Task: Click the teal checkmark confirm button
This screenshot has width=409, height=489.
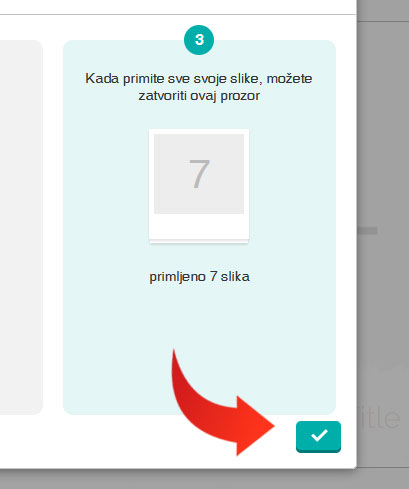Action: (x=318, y=436)
